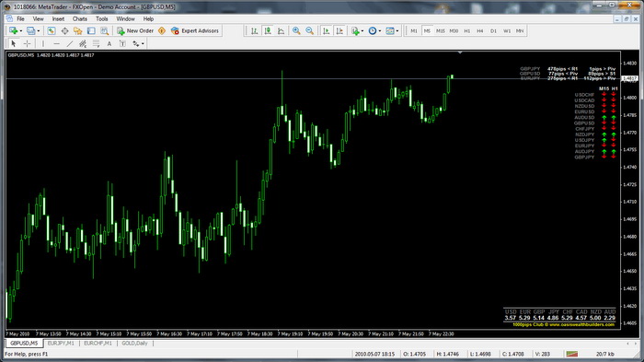Zoom in on the chart
644x362 pixels.
pyautogui.click(x=296, y=30)
